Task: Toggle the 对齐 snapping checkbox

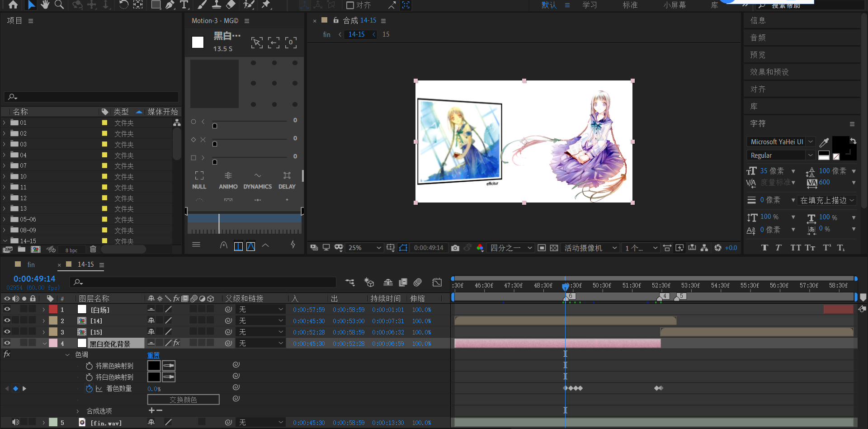Action: 350,5
